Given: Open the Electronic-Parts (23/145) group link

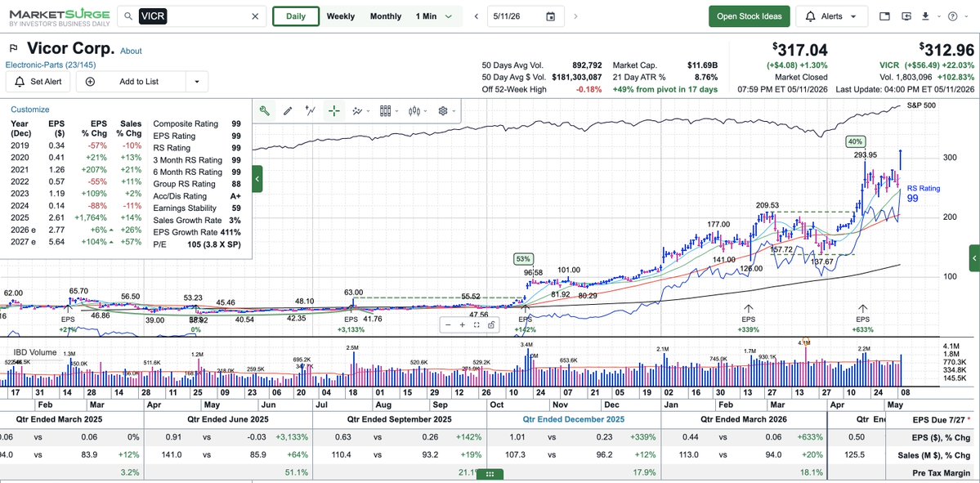Looking at the screenshot, I should (51, 65).
